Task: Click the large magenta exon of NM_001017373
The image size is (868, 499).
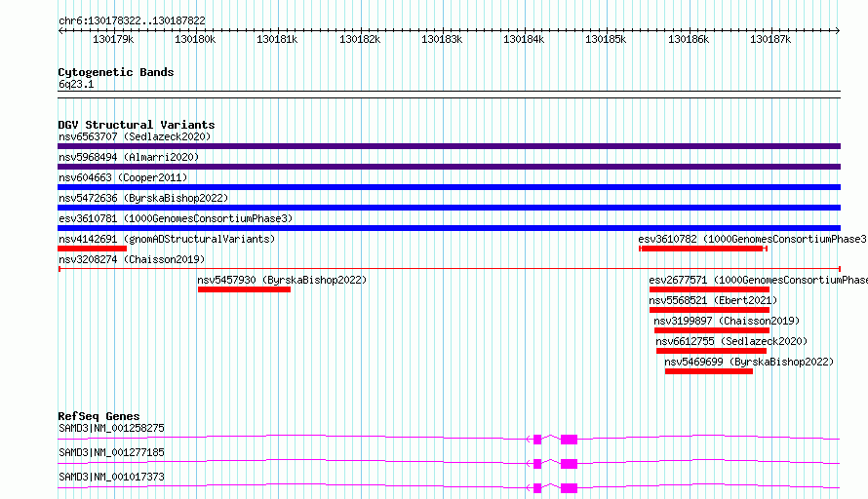Action: click(569, 488)
